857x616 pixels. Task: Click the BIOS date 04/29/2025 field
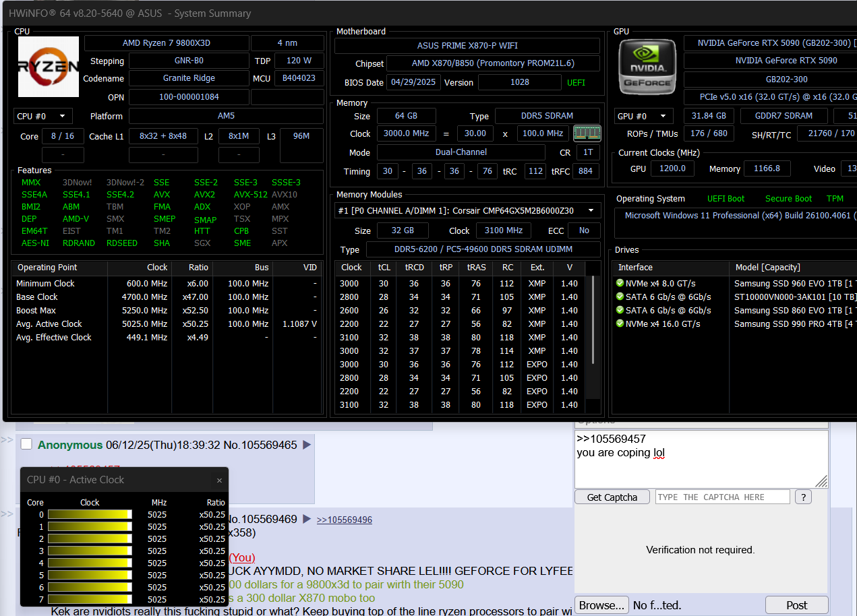[x=413, y=82]
